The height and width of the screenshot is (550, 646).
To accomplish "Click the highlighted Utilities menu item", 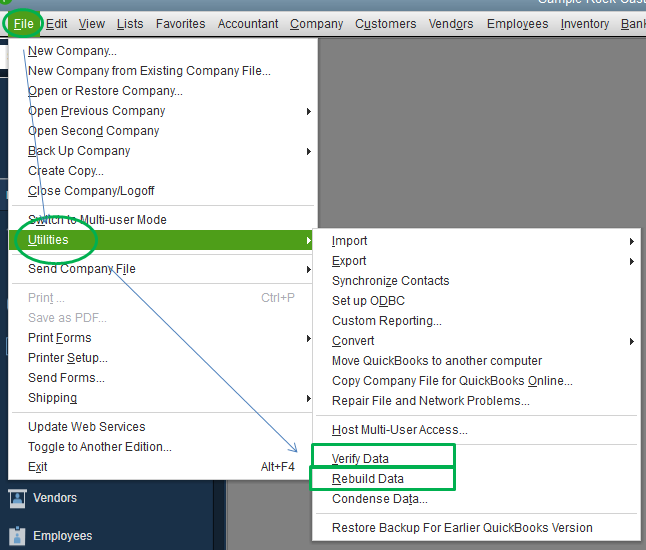I will click(x=161, y=240).
